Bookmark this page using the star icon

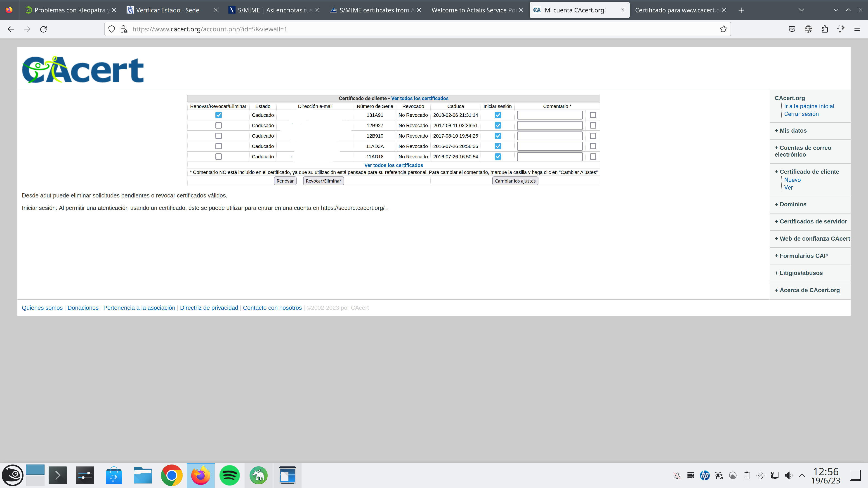point(723,29)
